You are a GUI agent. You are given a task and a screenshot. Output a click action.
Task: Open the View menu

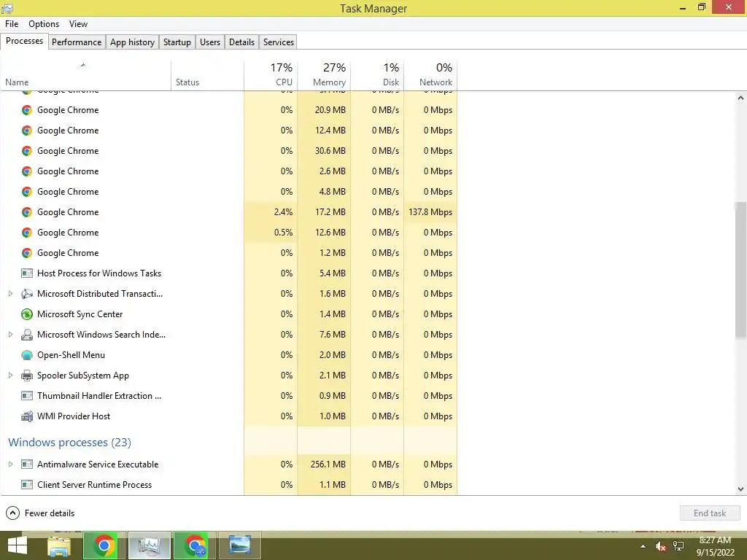click(78, 24)
